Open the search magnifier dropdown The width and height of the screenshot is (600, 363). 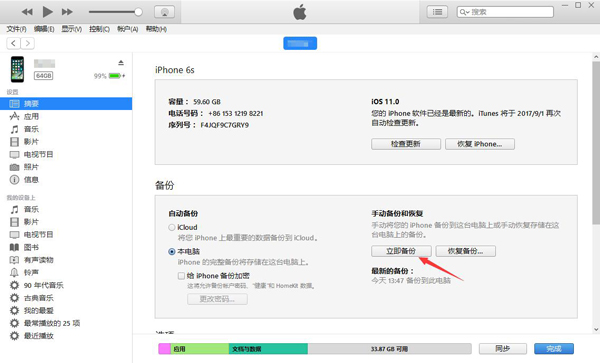click(464, 12)
